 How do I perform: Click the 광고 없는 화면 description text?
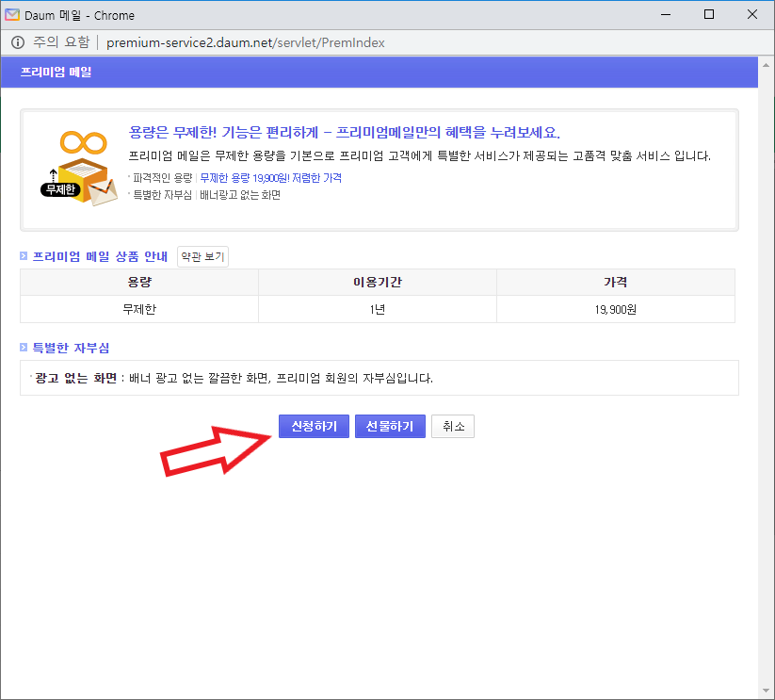234,378
